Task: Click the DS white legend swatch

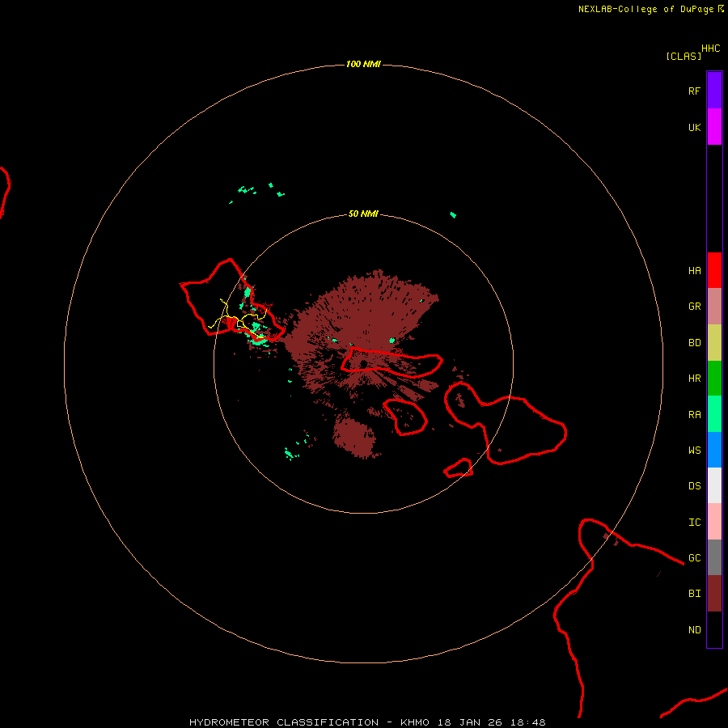Action: (x=714, y=485)
